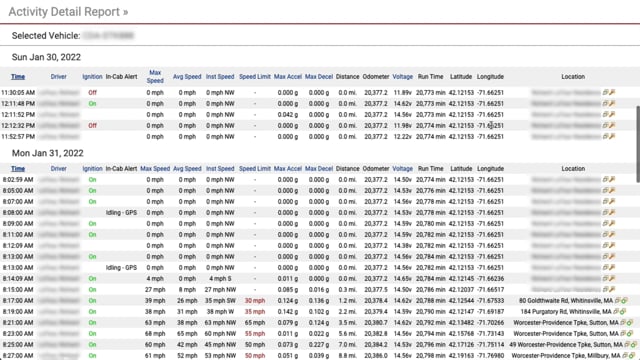640x360 pixels.
Task: Click the copy icon in the 8:08:00 AM Idling row
Action: point(606,213)
